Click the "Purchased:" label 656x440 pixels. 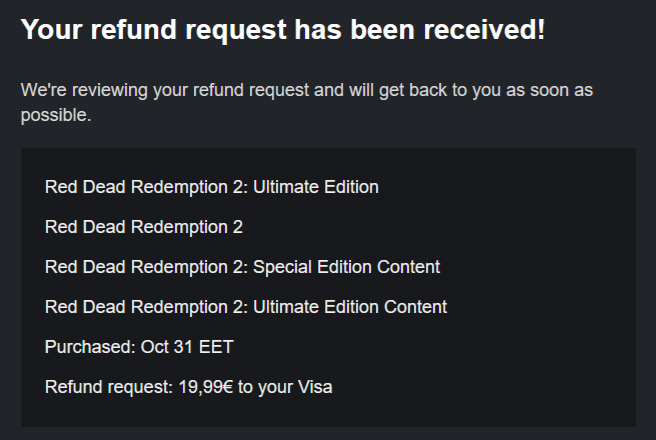coord(85,347)
